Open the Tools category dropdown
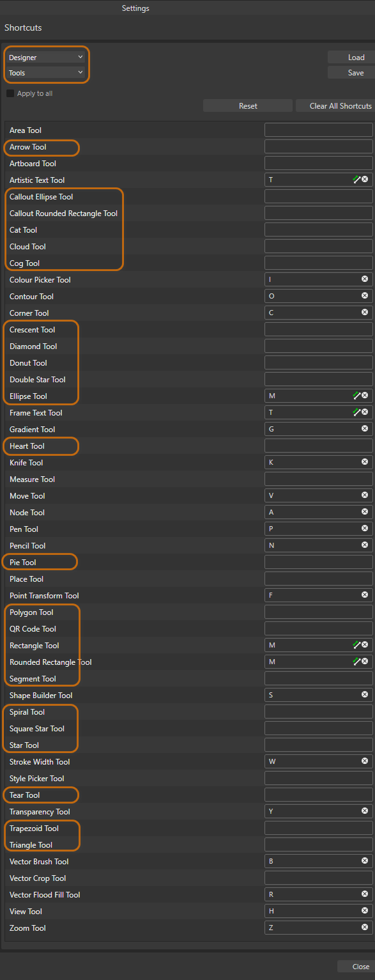The height and width of the screenshot is (980, 375). point(46,73)
